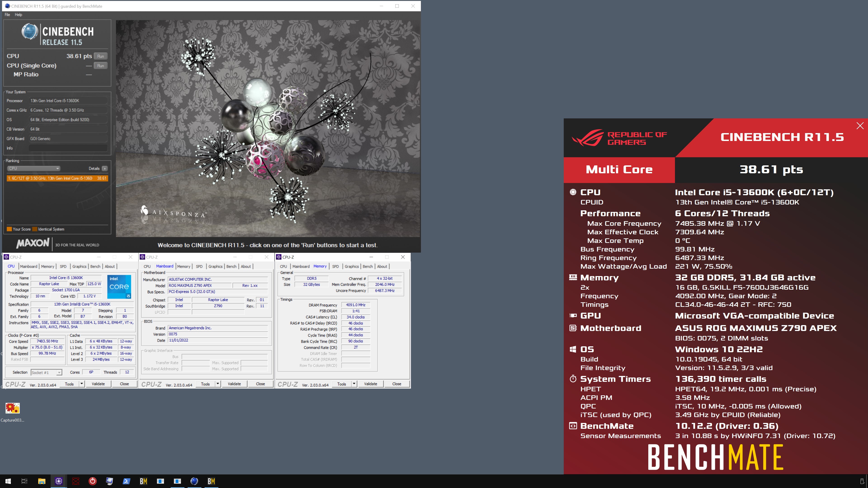This screenshot has width=868, height=488.
Task: Select CPU tab in the Mainboard CPU-Z window
Action: [147, 266]
